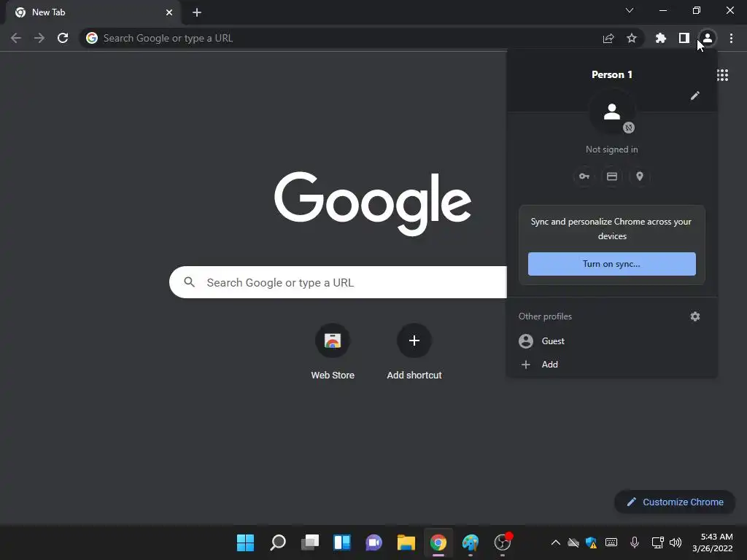The height and width of the screenshot is (560, 747).
Task: Click the microphone tray icon
Action: pos(635,542)
